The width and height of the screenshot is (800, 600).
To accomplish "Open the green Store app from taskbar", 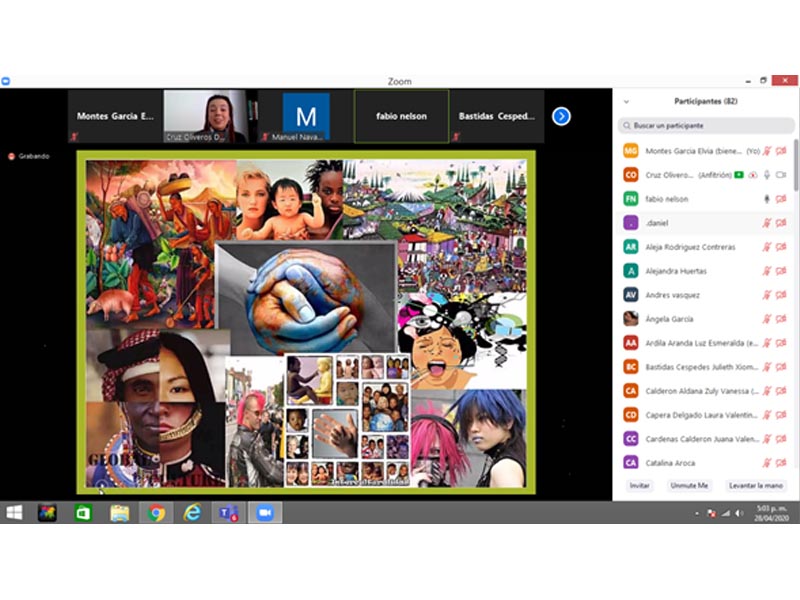I will [x=83, y=513].
